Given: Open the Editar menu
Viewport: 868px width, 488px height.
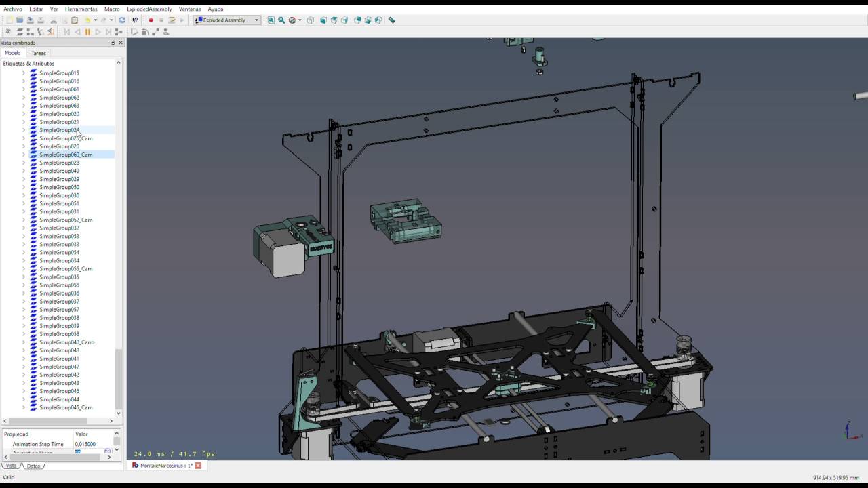Looking at the screenshot, I should pyautogui.click(x=36, y=9).
